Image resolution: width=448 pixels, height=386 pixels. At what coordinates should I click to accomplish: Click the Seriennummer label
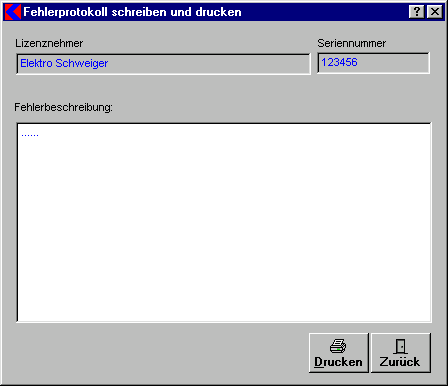coord(352,43)
